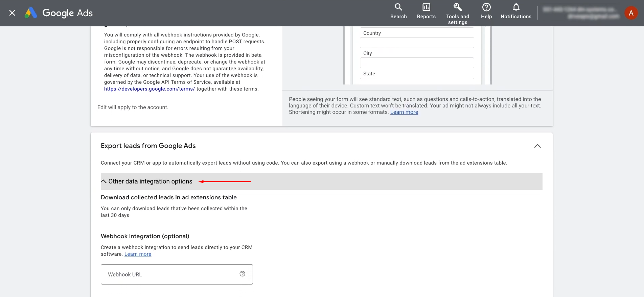Click the blurred account info in header
The height and width of the screenshot is (297, 644).
581,13
